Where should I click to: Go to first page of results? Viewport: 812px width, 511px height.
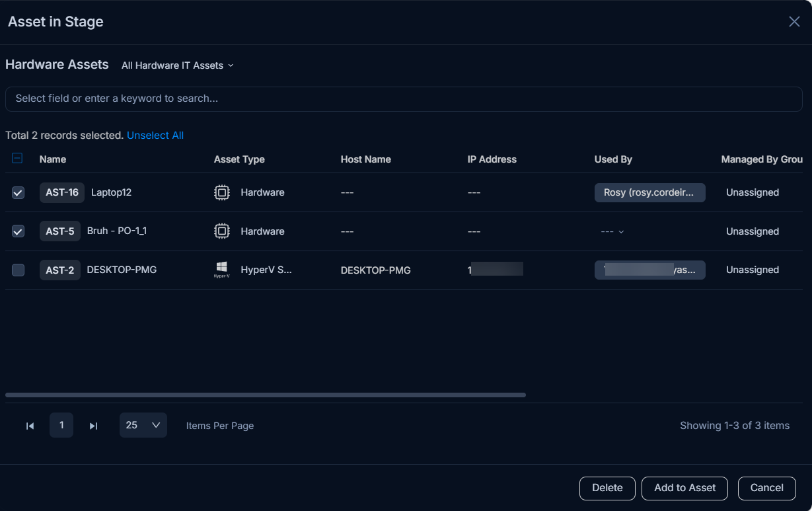30,426
